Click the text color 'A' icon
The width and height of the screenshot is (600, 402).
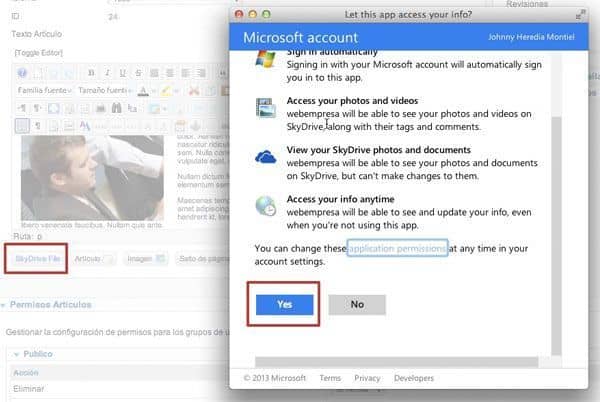tap(143, 91)
